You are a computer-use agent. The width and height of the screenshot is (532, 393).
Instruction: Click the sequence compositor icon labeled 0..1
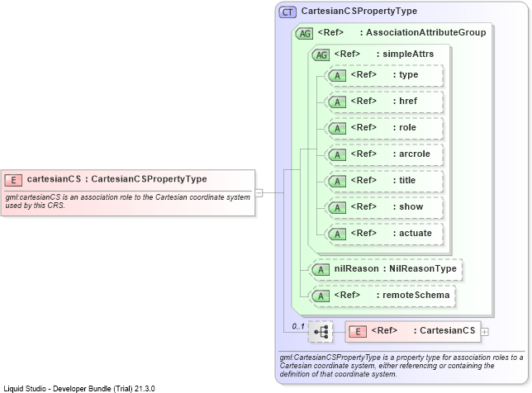pos(321,332)
